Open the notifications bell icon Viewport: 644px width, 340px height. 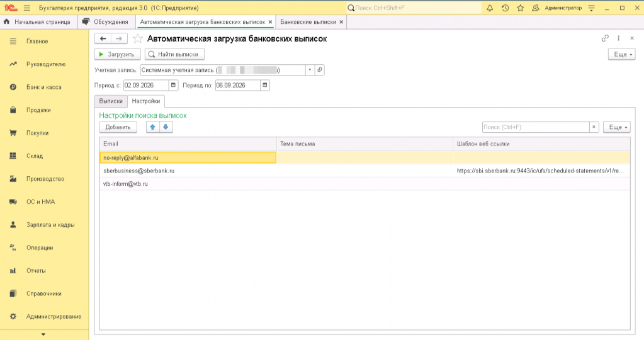tap(490, 8)
